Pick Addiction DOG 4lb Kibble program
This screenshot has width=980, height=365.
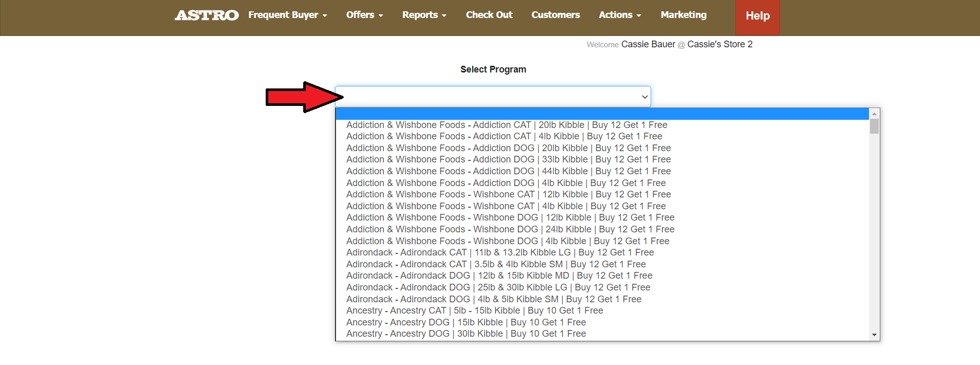(602, 183)
